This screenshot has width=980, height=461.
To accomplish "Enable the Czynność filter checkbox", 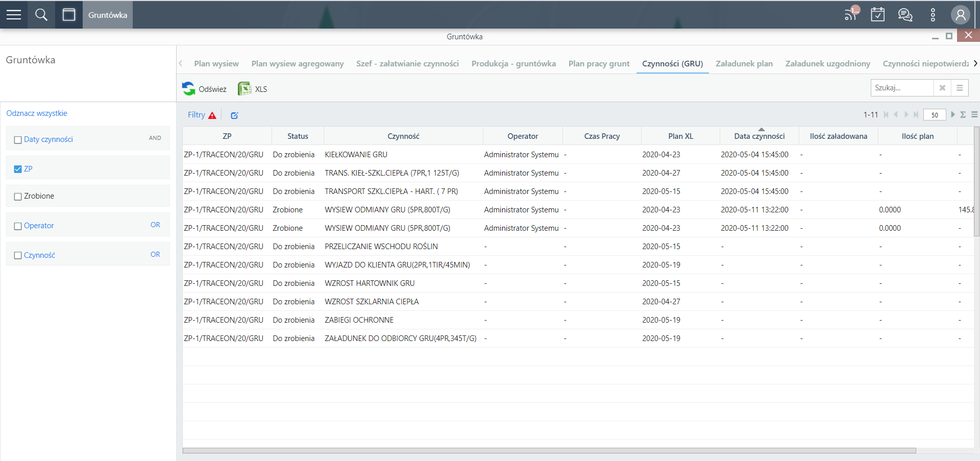I will click(18, 256).
